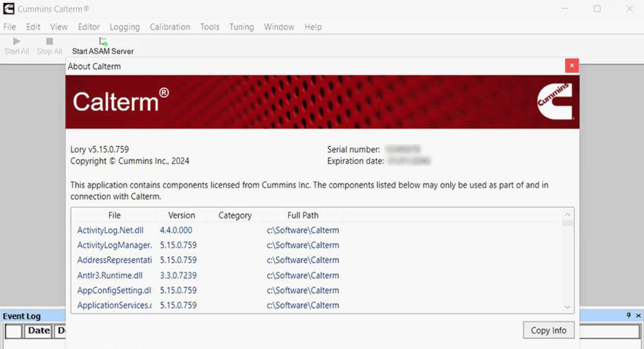Open the Logging menu

(x=125, y=27)
